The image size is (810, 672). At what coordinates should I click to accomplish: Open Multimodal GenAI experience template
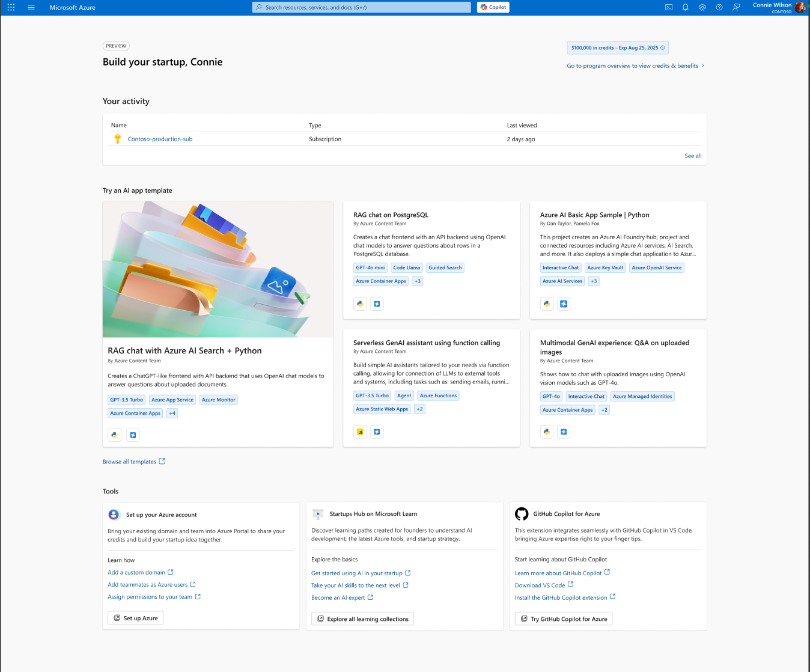(x=615, y=347)
